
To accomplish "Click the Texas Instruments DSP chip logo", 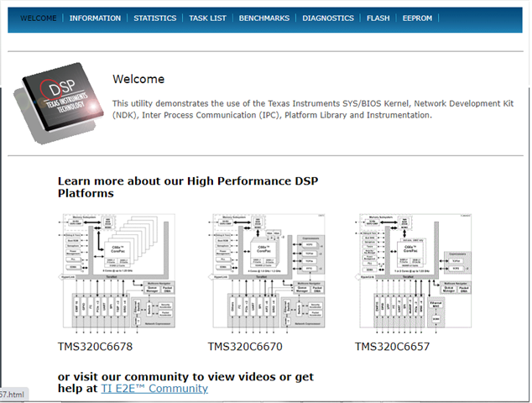I will pos(59,103).
